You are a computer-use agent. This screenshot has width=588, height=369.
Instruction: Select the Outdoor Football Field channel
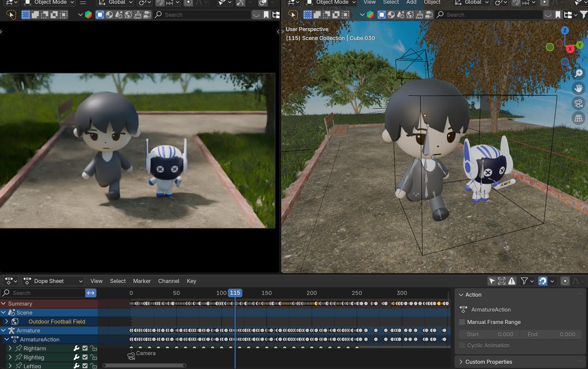coord(56,322)
